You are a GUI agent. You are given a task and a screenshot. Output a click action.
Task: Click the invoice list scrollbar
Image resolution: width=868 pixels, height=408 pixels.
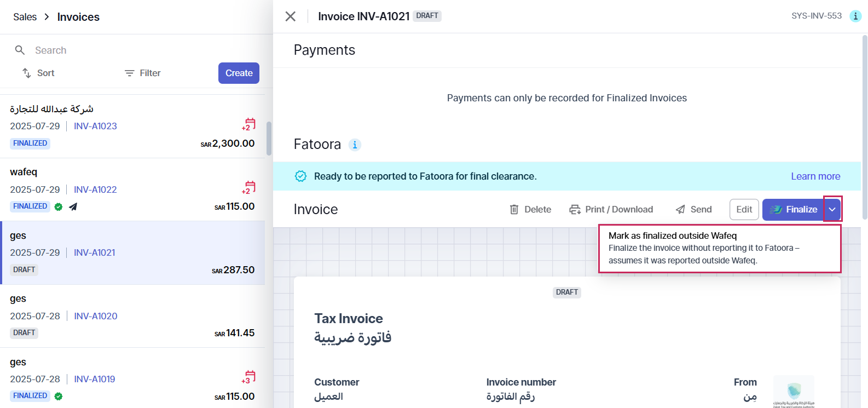pyautogui.click(x=269, y=139)
